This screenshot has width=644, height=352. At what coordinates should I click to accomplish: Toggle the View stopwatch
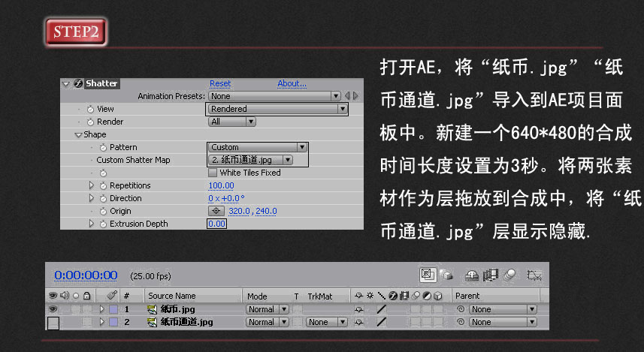click(90, 109)
